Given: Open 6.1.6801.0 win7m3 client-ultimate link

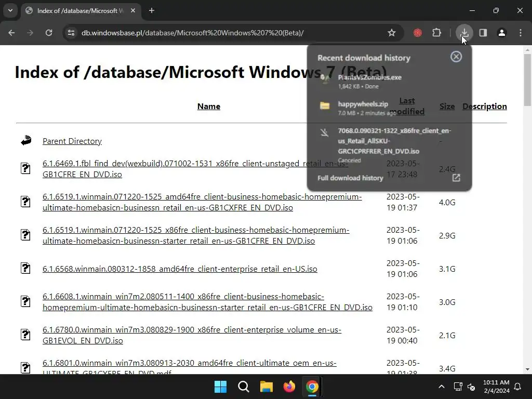Looking at the screenshot, I should tap(189, 367).
